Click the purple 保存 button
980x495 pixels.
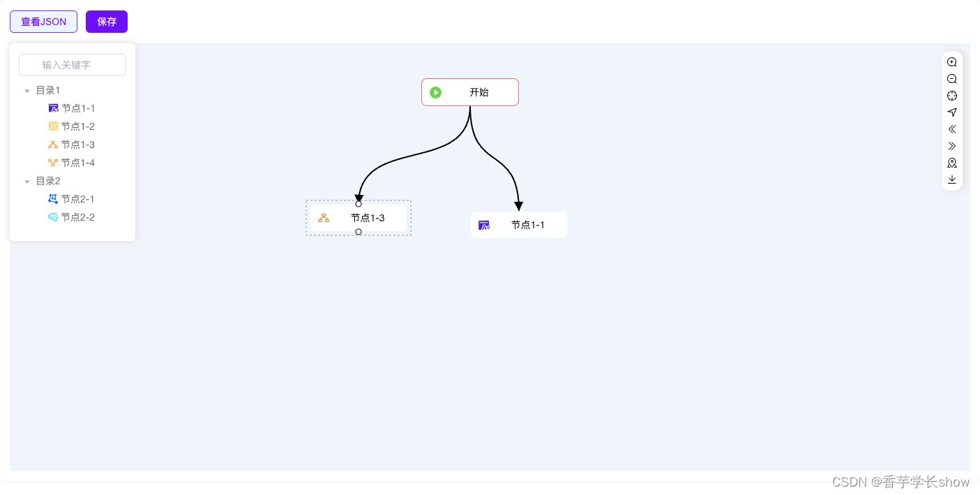point(106,22)
